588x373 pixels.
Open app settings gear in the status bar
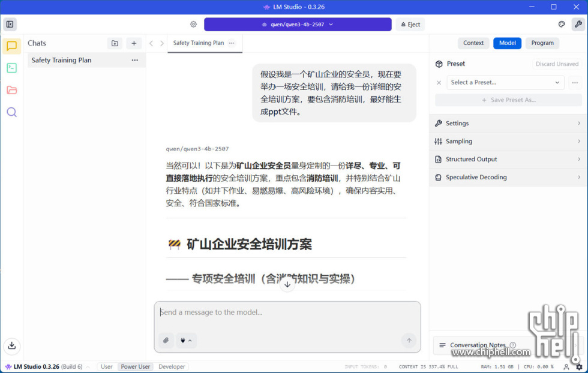pos(579,366)
